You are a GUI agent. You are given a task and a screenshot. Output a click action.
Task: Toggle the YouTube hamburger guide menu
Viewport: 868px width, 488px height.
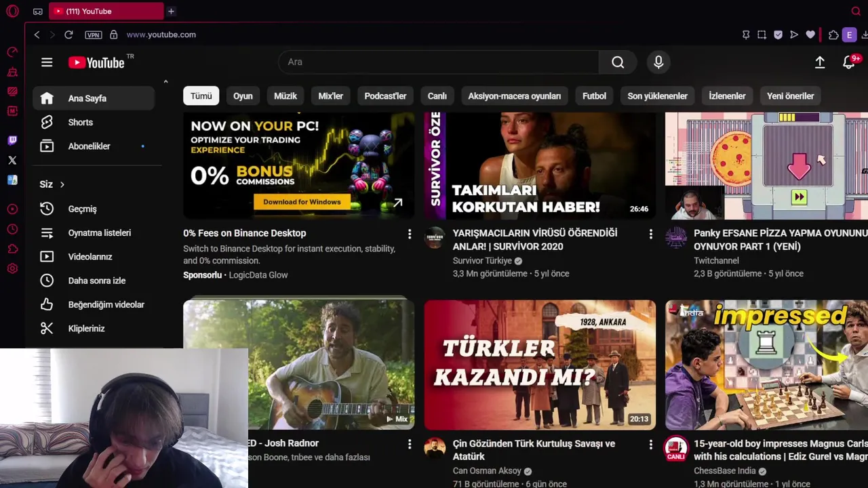[x=47, y=62]
